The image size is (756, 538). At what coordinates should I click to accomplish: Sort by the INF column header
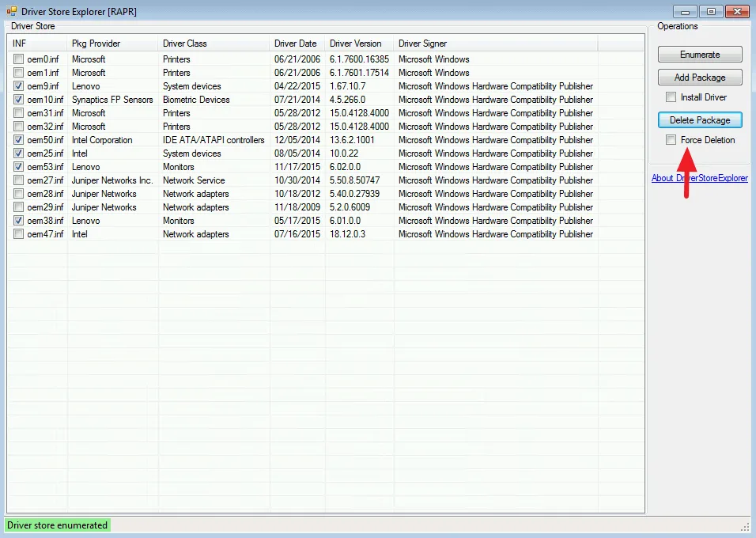tap(39, 44)
